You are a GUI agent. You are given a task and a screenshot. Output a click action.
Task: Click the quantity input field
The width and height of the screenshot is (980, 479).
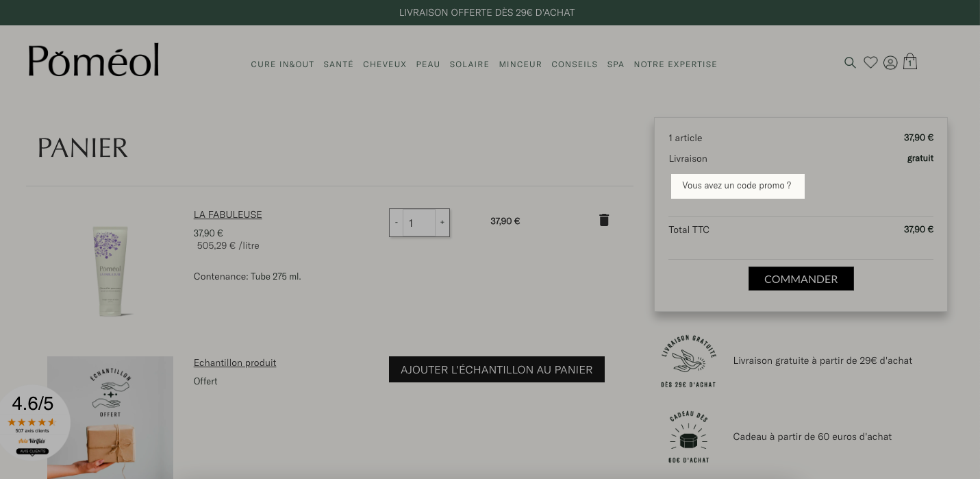(x=419, y=223)
